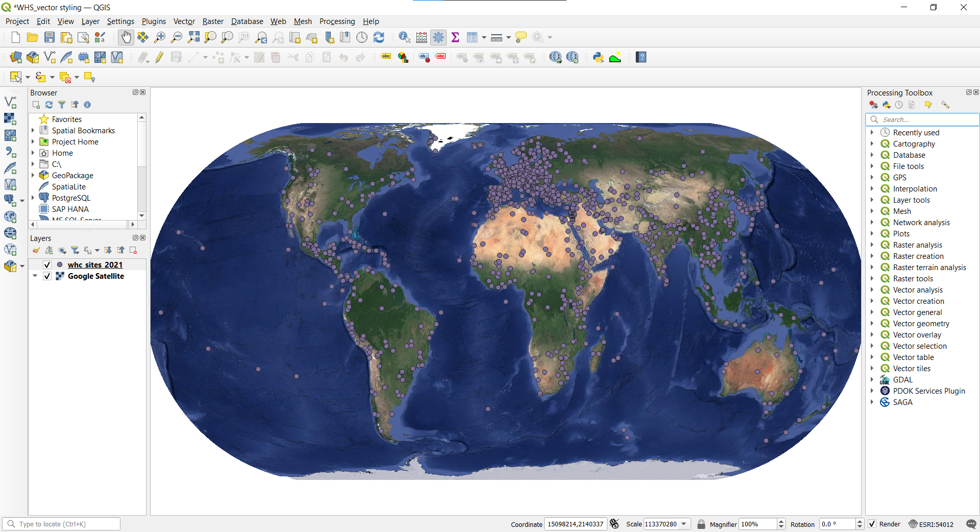Select the Identify Features tool
The image size is (980, 532).
click(405, 37)
